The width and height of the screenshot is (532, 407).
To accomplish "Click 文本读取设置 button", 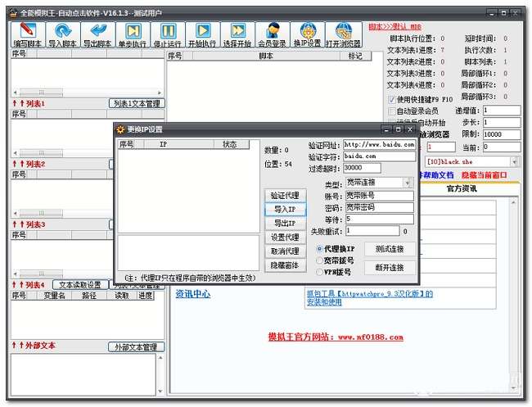I will tap(80, 284).
